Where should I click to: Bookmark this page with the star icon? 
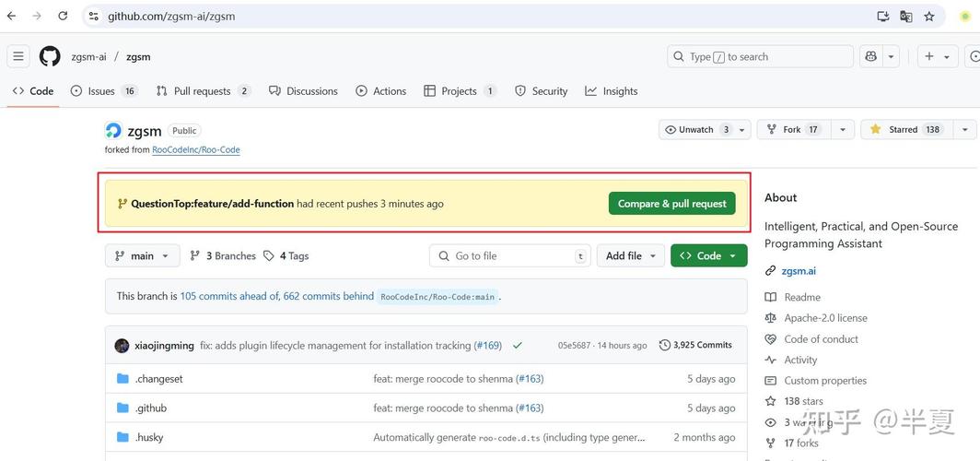tap(929, 17)
